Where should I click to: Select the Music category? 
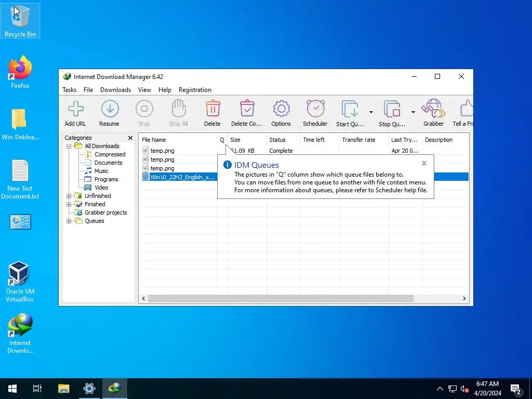coord(101,171)
